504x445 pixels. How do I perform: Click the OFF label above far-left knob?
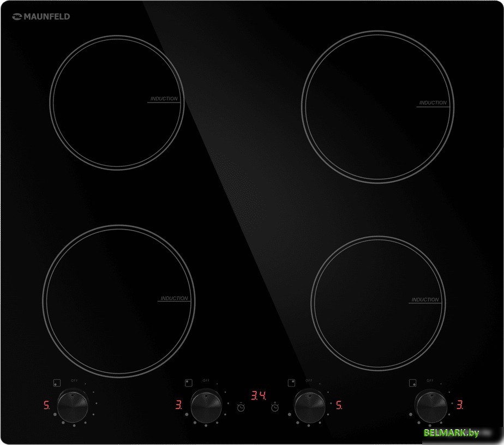[x=75, y=380]
